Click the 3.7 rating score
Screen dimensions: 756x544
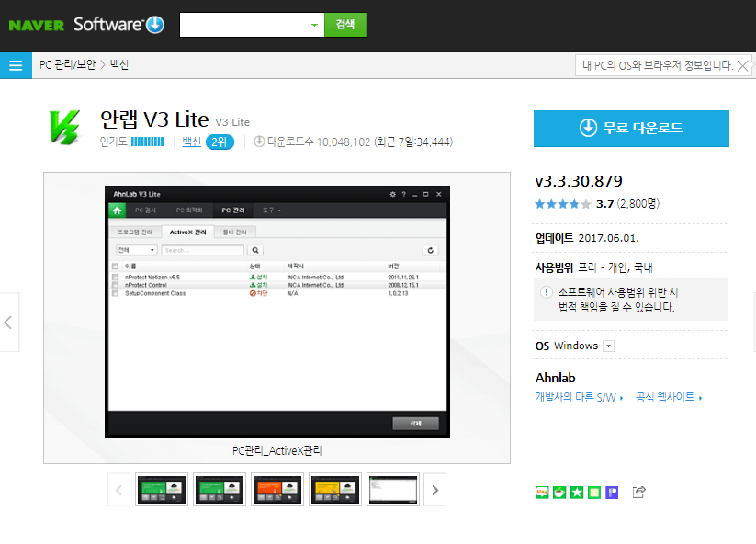(x=604, y=204)
